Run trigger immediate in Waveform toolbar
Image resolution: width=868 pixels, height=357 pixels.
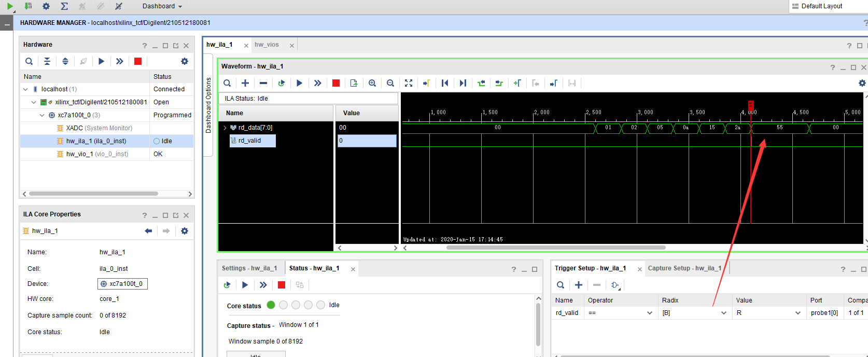coord(318,83)
